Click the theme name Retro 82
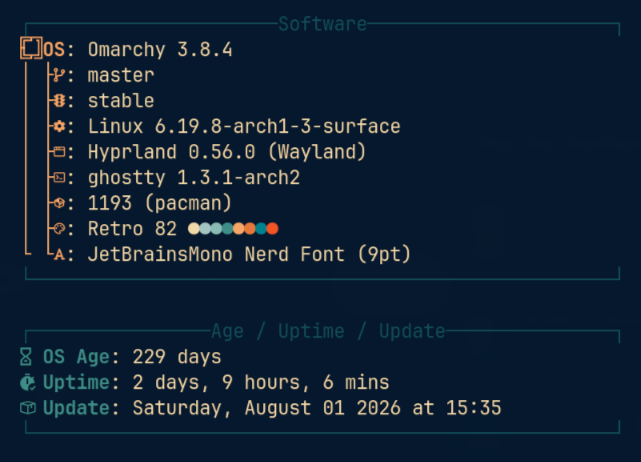 click(132, 229)
